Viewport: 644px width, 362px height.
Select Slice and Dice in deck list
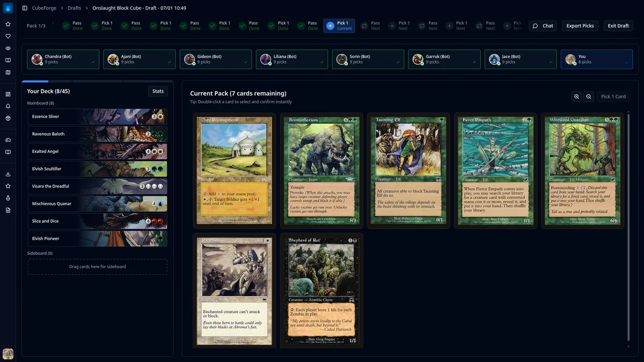[98, 221]
